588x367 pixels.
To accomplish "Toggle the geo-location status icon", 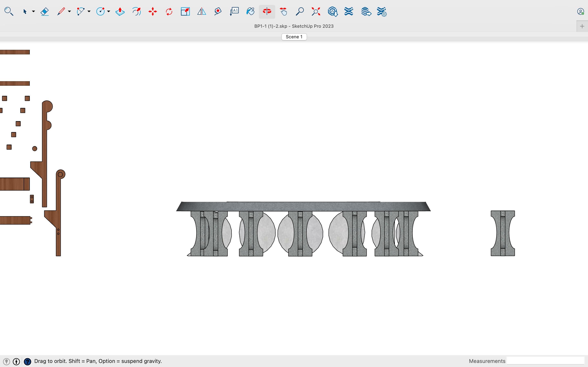I will click(x=7, y=362).
